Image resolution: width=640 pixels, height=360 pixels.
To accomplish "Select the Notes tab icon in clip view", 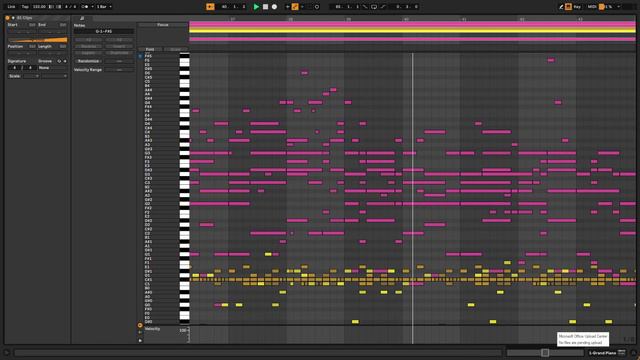I will (82, 18).
